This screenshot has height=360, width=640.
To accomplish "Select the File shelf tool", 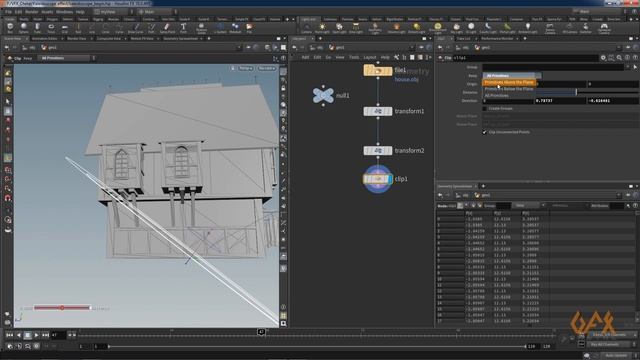I will click(249, 28).
